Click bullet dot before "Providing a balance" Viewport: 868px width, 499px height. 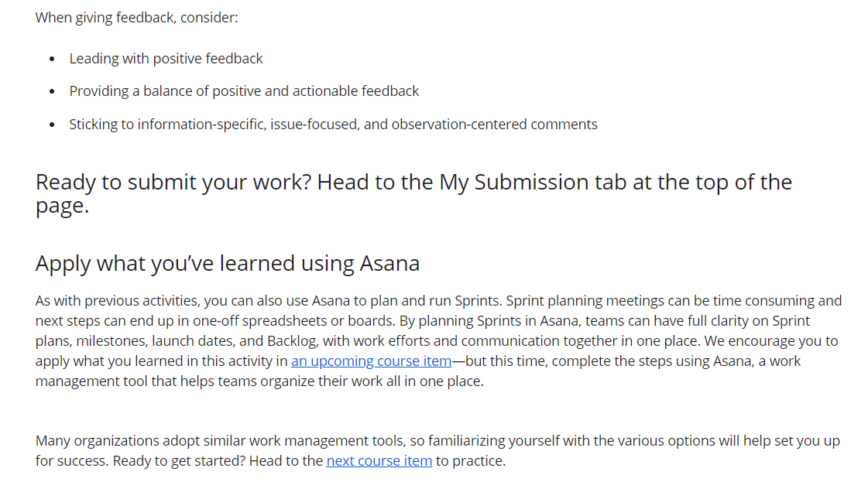point(52,91)
